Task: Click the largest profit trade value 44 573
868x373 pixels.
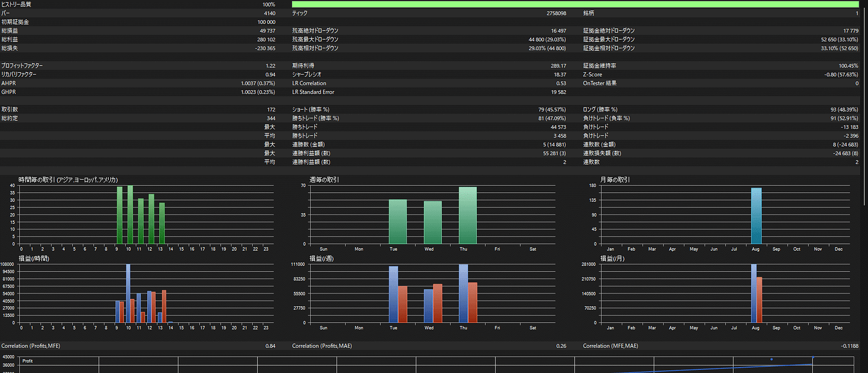Action: click(559, 127)
